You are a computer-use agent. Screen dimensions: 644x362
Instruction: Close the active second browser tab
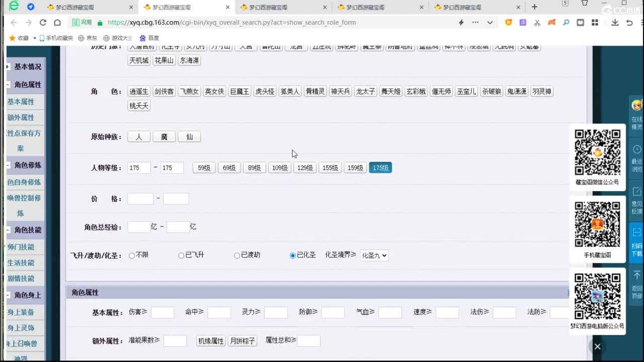228,7
